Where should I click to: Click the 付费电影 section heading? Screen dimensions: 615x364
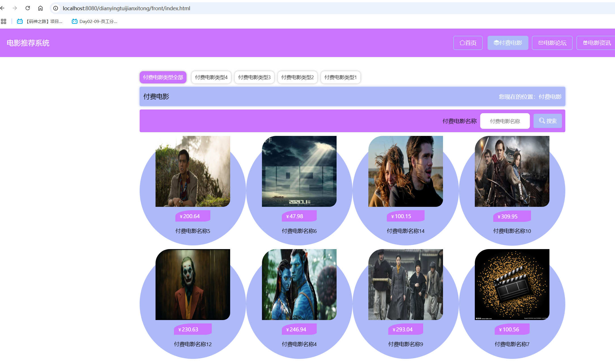156,96
